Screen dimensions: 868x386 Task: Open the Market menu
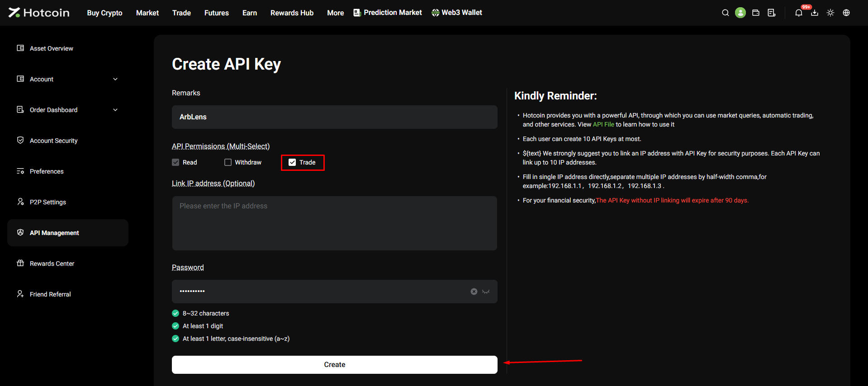(147, 13)
